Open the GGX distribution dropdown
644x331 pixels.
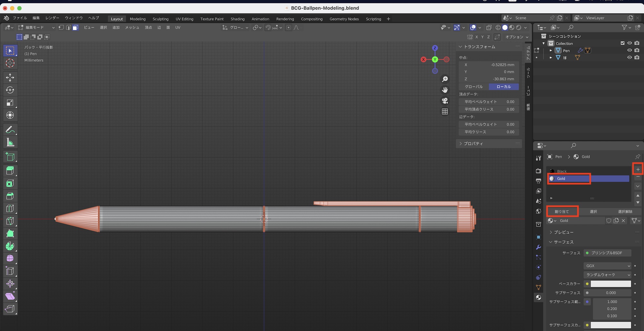(x=607, y=266)
